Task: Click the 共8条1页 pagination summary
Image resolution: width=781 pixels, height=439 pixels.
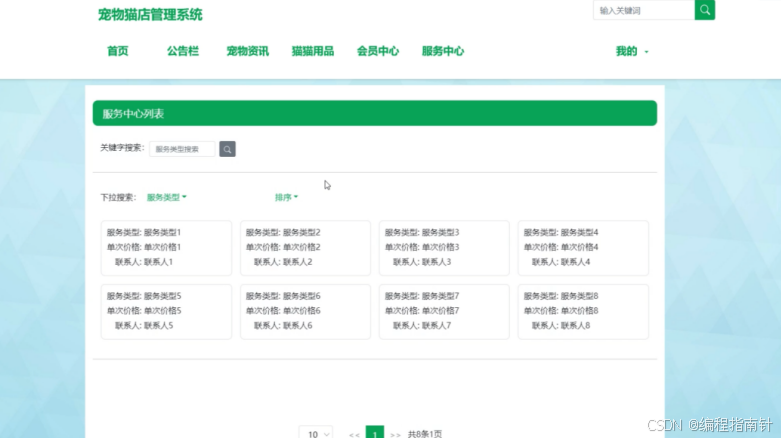Action: 424,435
